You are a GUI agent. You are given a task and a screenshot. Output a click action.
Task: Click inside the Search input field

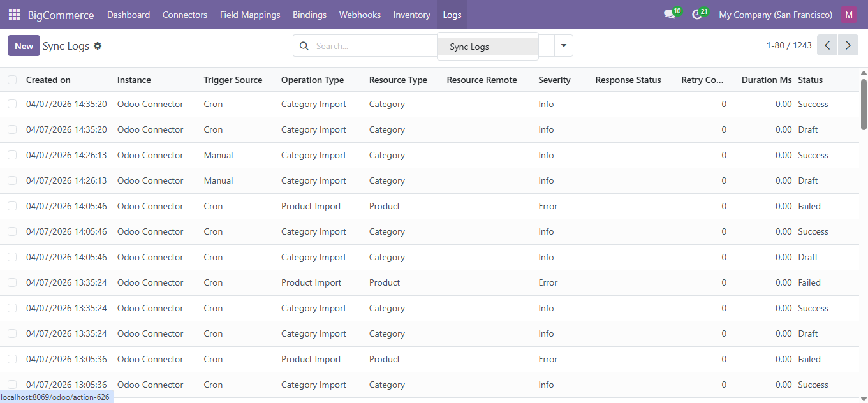pyautogui.click(x=370, y=45)
